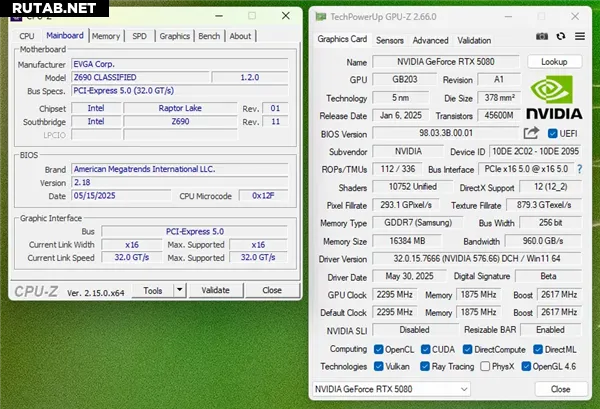Toggle the Ray Tracing checkbox

click(x=425, y=366)
